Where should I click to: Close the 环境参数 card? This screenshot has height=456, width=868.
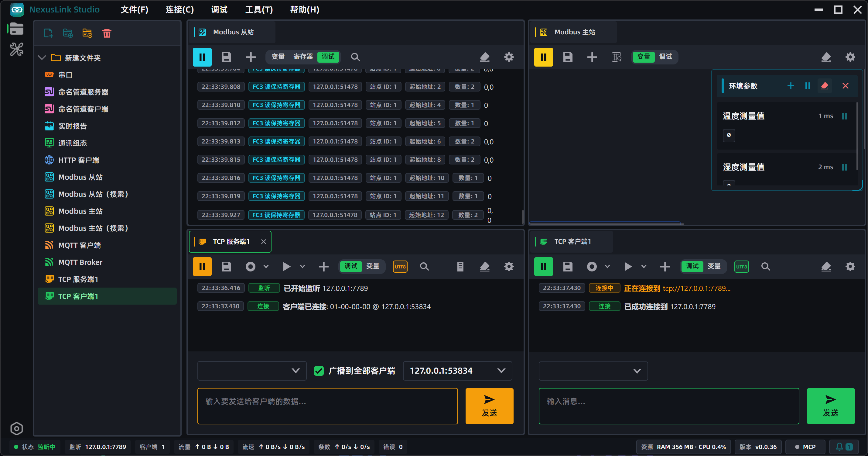coord(846,86)
